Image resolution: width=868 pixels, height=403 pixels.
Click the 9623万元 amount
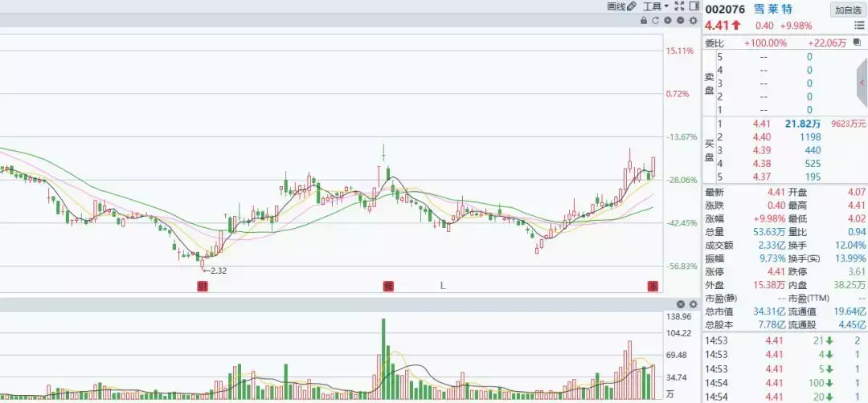(x=847, y=124)
